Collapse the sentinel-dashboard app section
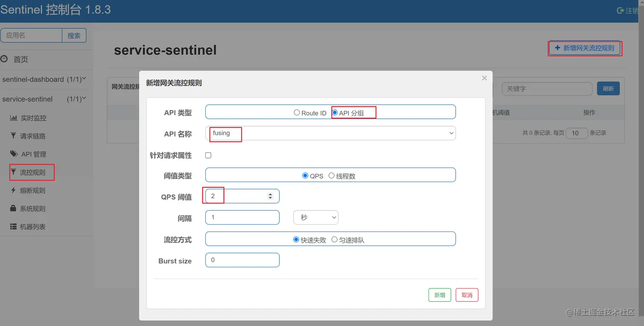This screenshot has width=644, height=326. (x=84, y=79)
